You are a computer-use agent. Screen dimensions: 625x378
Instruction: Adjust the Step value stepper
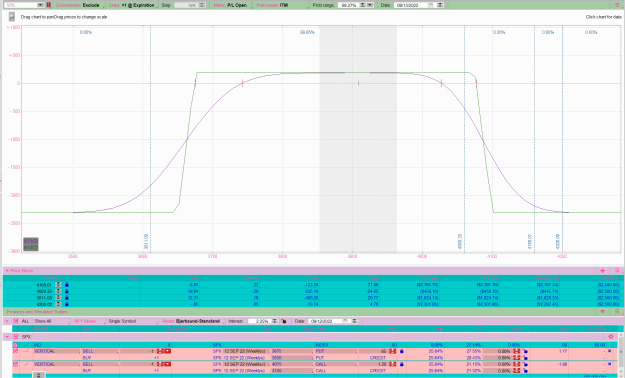[202, 5]
